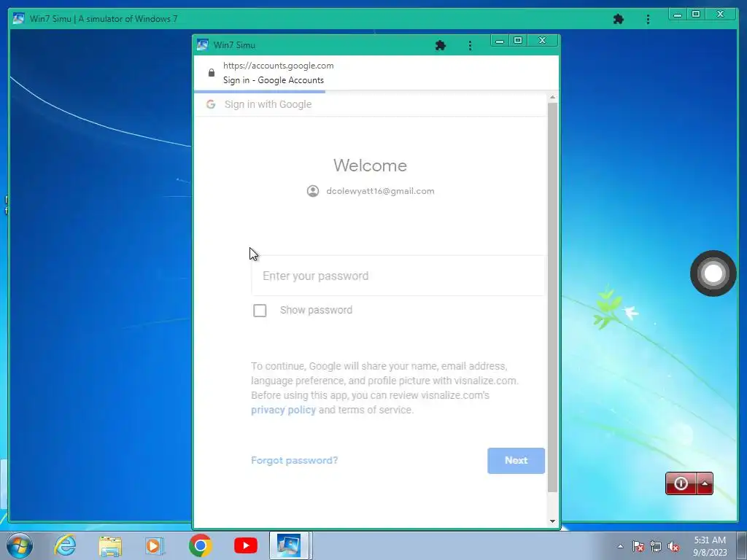Open the privacy policy link
This screenshot has height=560, width=747.
pyautogui.click(x=284, y=410)
